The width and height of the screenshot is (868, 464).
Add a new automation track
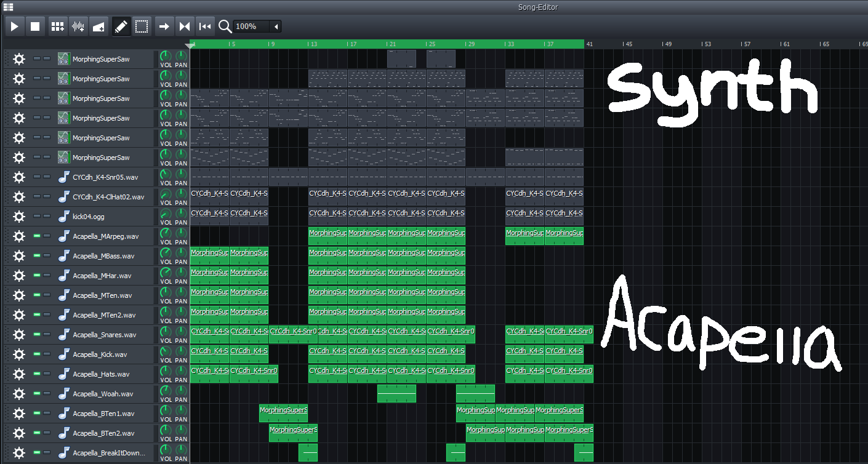[x=98, y=26]
